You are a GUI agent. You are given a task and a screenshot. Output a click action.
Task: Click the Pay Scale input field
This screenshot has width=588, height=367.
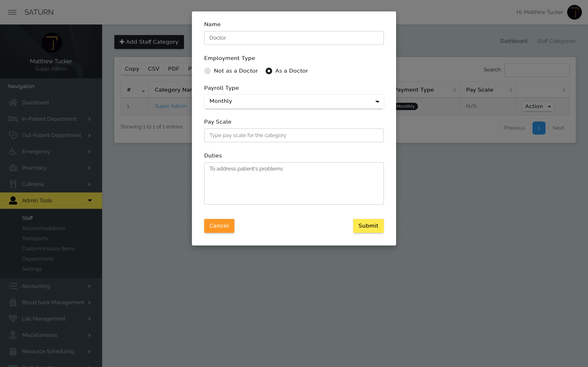click(294, 135)
